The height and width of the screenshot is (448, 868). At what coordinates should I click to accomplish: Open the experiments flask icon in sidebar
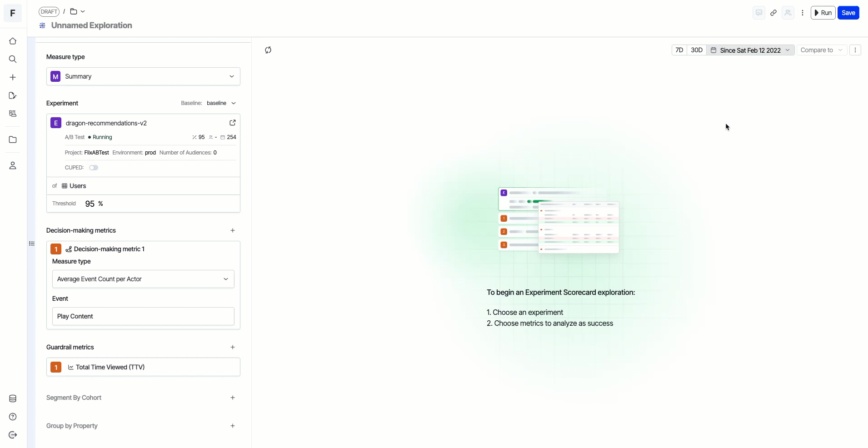[x=13, y=114]
